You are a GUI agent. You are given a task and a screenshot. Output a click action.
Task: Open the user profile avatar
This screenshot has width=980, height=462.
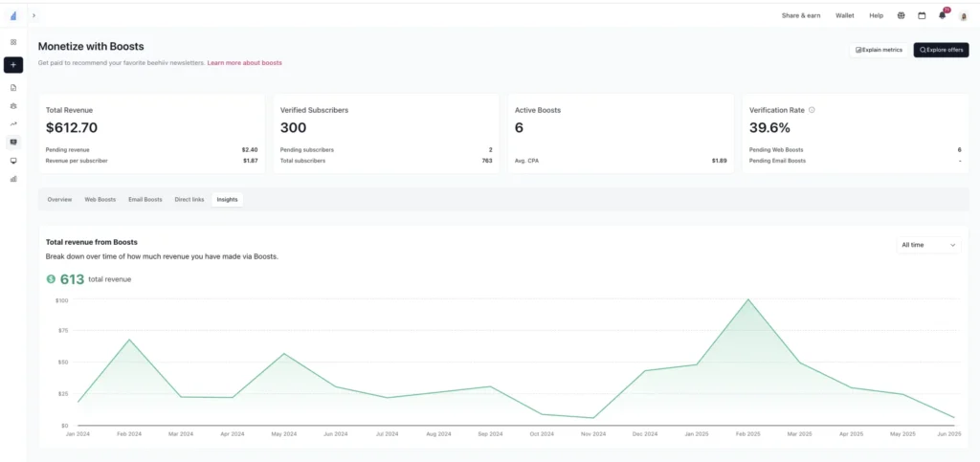coord(963,16)
